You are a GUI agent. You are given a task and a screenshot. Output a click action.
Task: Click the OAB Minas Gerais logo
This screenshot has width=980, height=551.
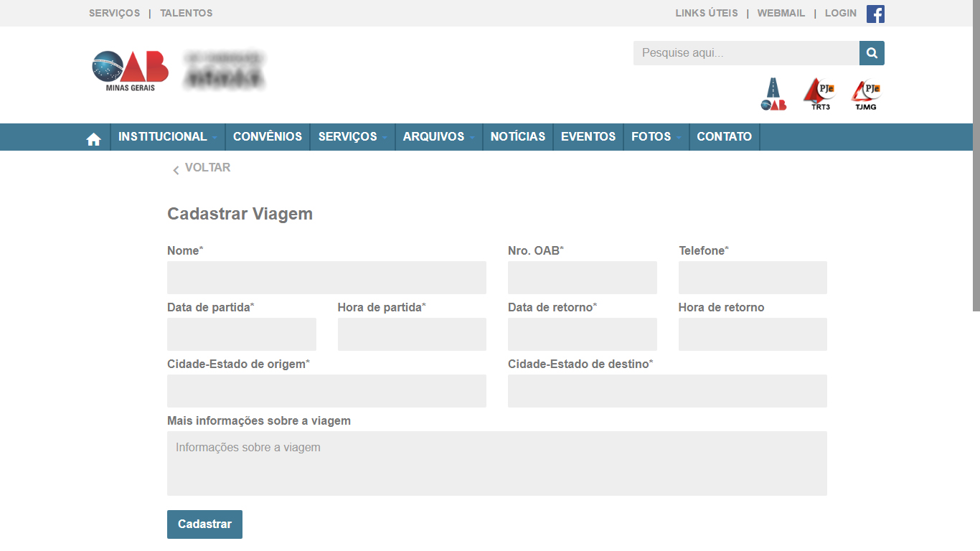coord(131,71)
